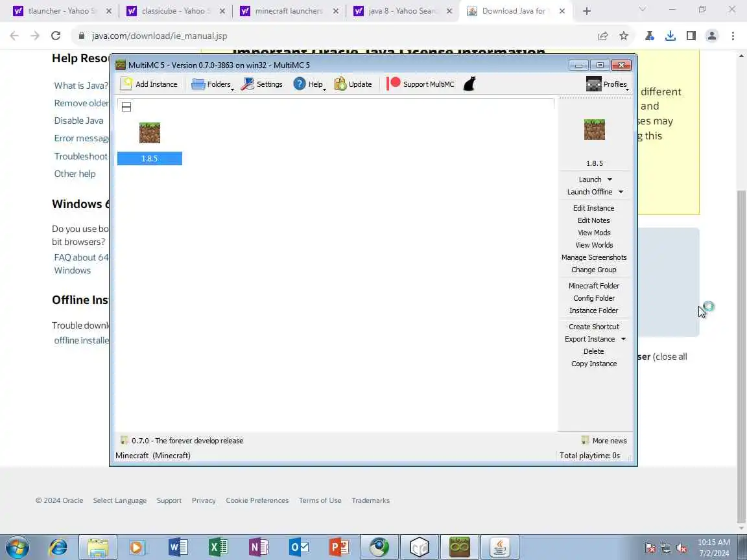Open the MultiMC taskbar icon
Image resolution: width=747 pixels, height=560 pixels.
click(459, 548)
